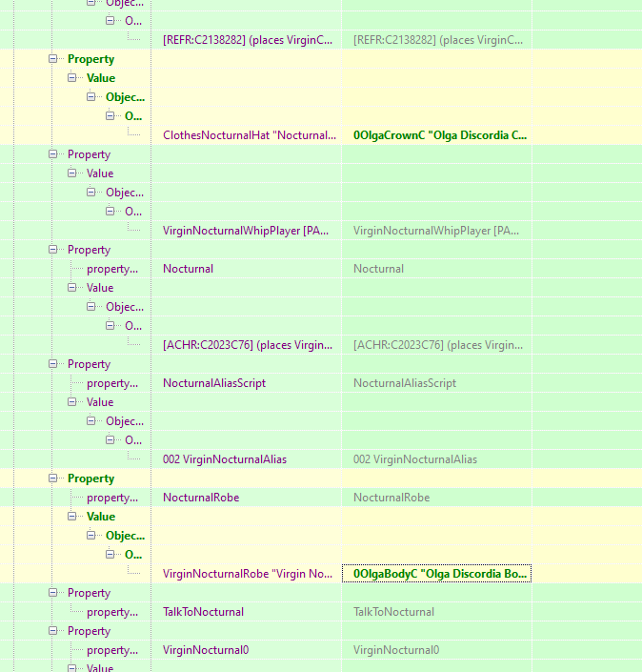Collapse the Property node holding NocturnalRobe

tap(52, 479)
